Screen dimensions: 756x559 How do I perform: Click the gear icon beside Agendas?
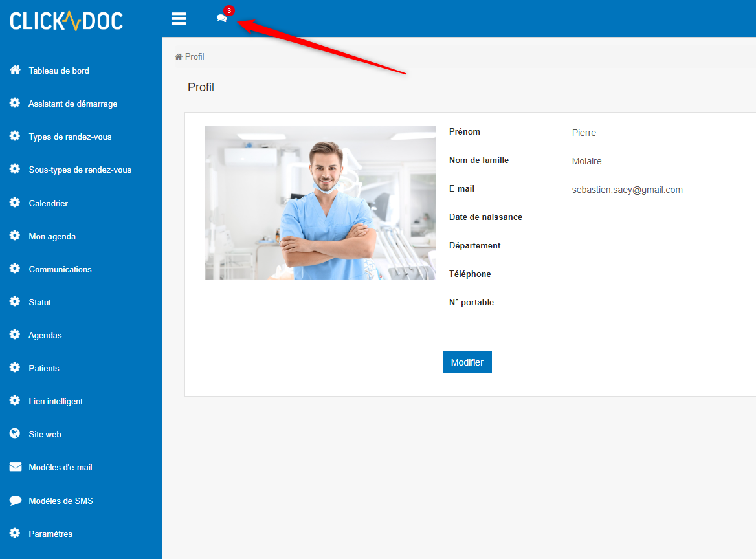(15, 334)
